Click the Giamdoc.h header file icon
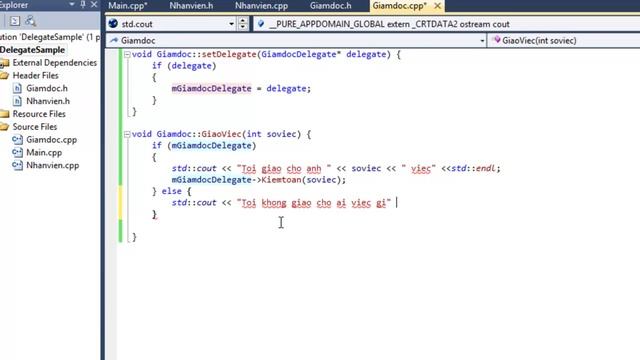Image resolution: width=640 pixels, height=360 pixels. tap(17, 88)
